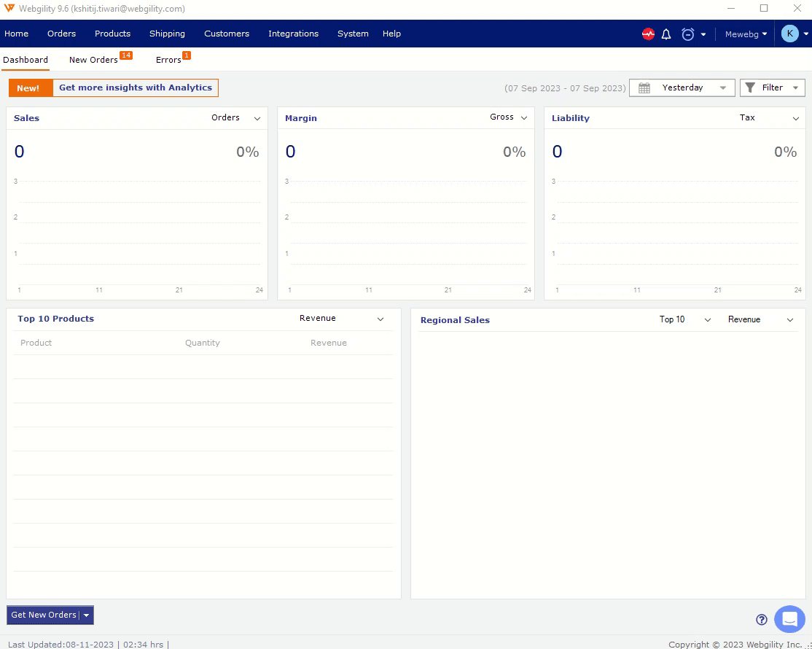Close the Webgility window
812x649 pixels.
797,8
